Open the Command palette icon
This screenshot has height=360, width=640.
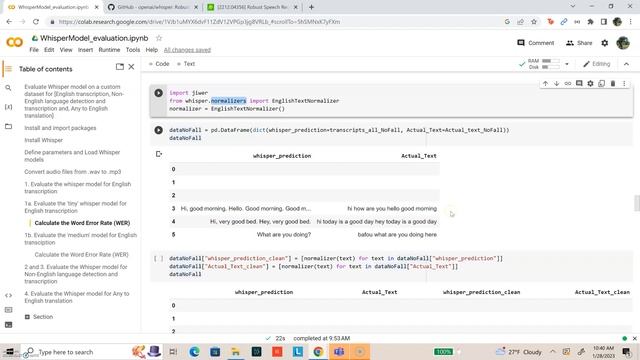(x=8, y=310)
